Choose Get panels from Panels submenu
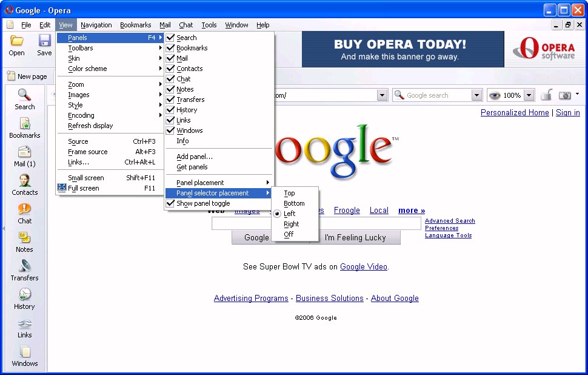The image size is (588, 375). click(219, 167)
